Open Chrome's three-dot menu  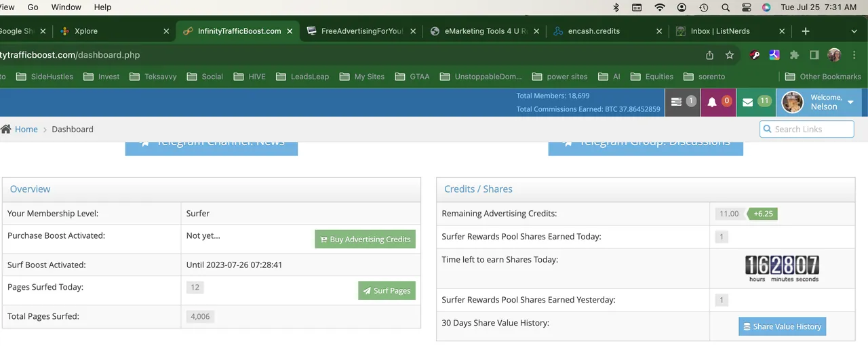pyautogui.click(x=854, y=55)
